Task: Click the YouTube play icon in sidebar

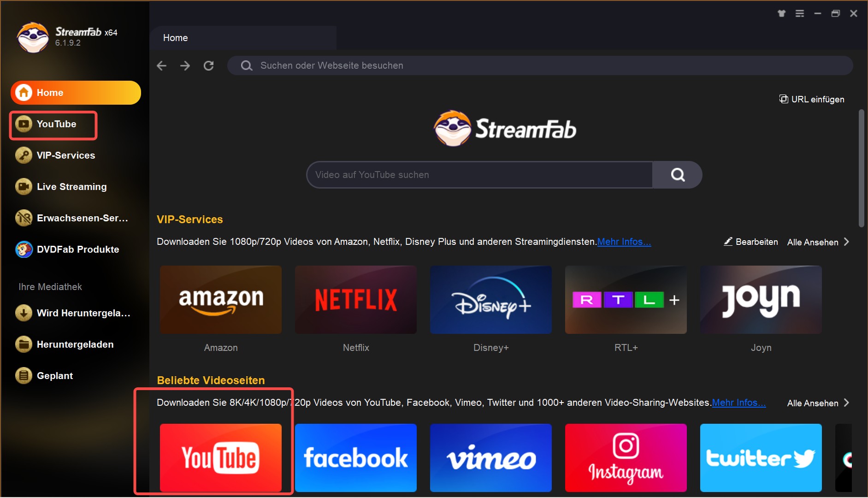Action: (x=24, y=124)
